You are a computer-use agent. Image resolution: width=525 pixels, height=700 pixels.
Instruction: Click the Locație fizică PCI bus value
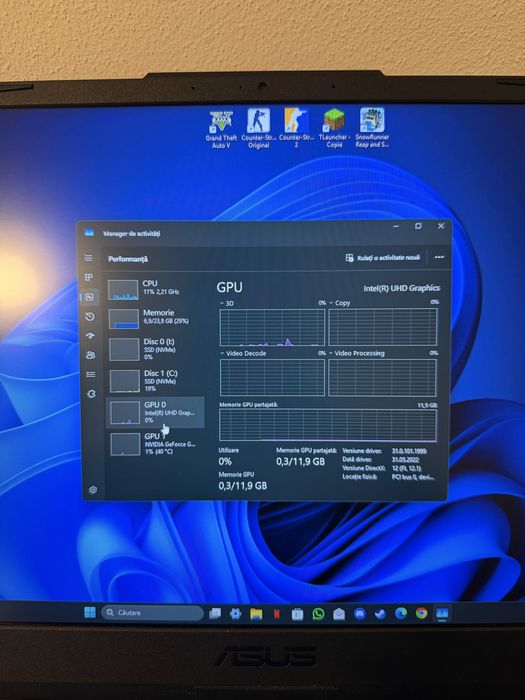pyautogui.click(x=412, y=476)
